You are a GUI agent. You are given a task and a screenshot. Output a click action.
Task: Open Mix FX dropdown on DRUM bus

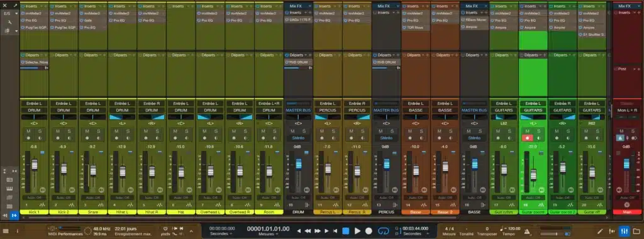(x=309, y=6)
